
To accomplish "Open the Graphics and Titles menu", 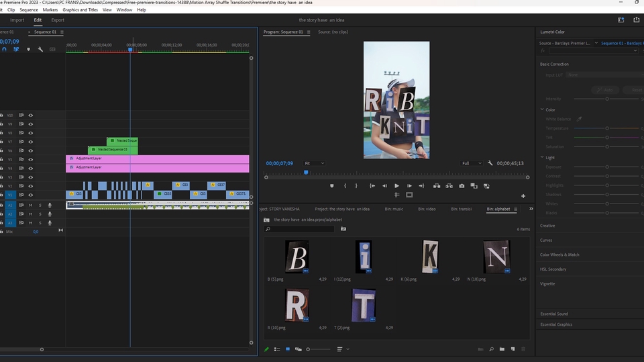I will pos(80,10).
